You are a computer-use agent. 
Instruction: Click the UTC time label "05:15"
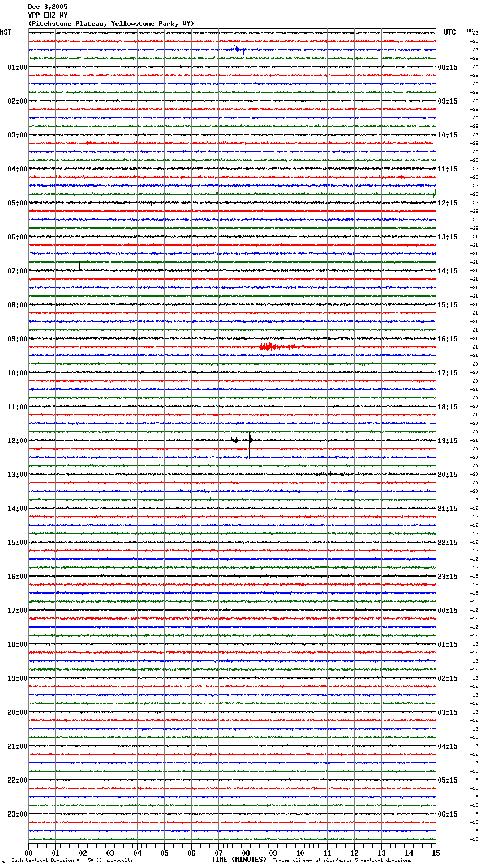pos(448,780)
